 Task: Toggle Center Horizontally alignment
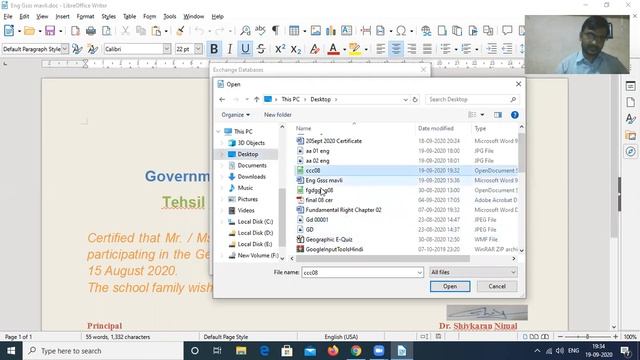(x=396, y=49)
